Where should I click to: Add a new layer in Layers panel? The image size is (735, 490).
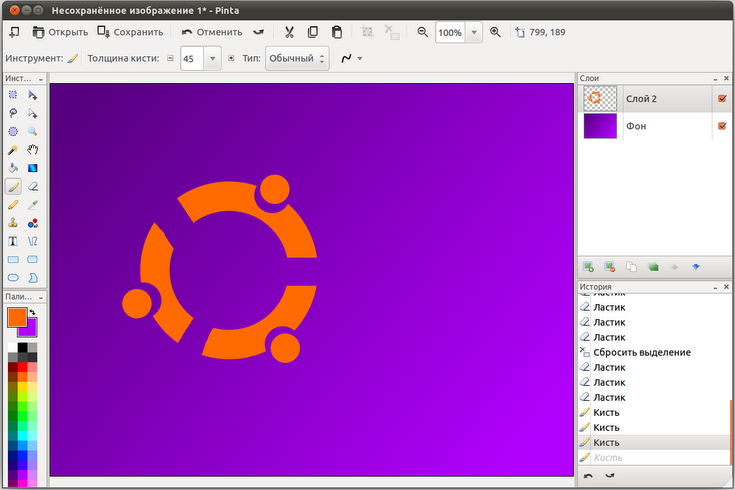tap(588, 267)
